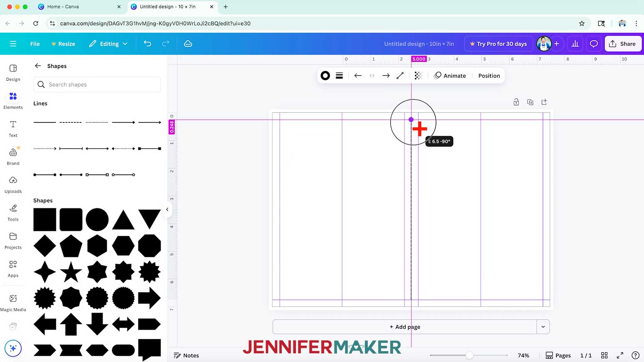Screen dimensions: 644x362
Task: Select the Untitled design browser tab
Action: 172,7
